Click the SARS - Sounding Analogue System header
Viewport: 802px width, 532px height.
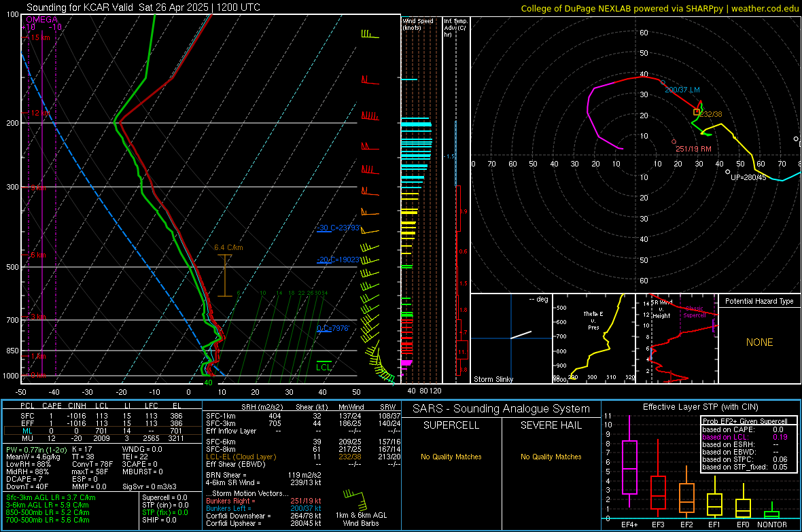[x=502, y=409]
